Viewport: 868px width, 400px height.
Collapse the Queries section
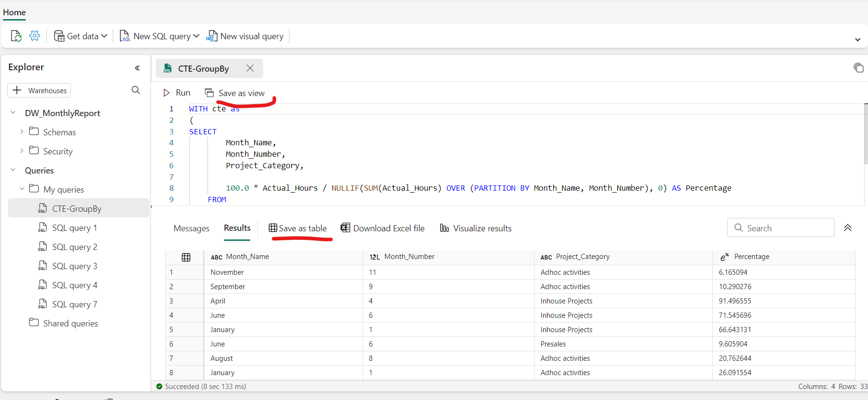(x=13, y=170)
